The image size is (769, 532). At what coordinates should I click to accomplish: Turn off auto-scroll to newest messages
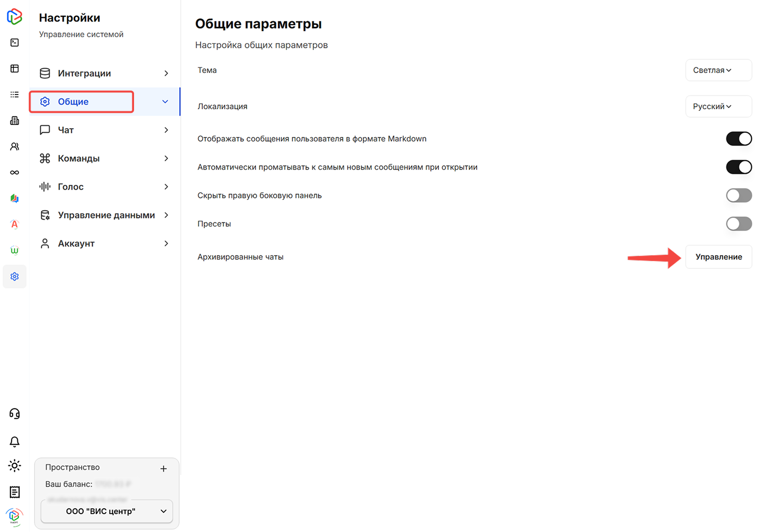click(x=739, y=167)
